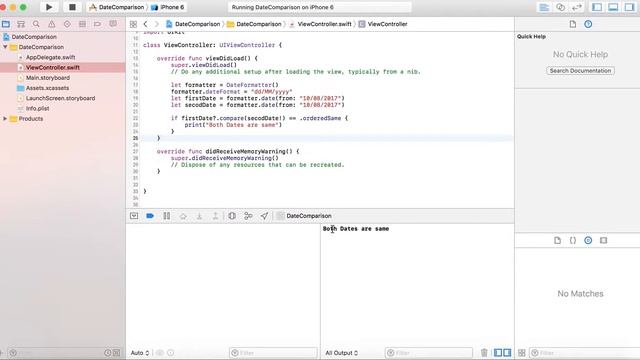This screenshot has height=360, width=640.
Task: Open the Debug Memory Graph
Action: pyautogui.click(x=248, y=216)
